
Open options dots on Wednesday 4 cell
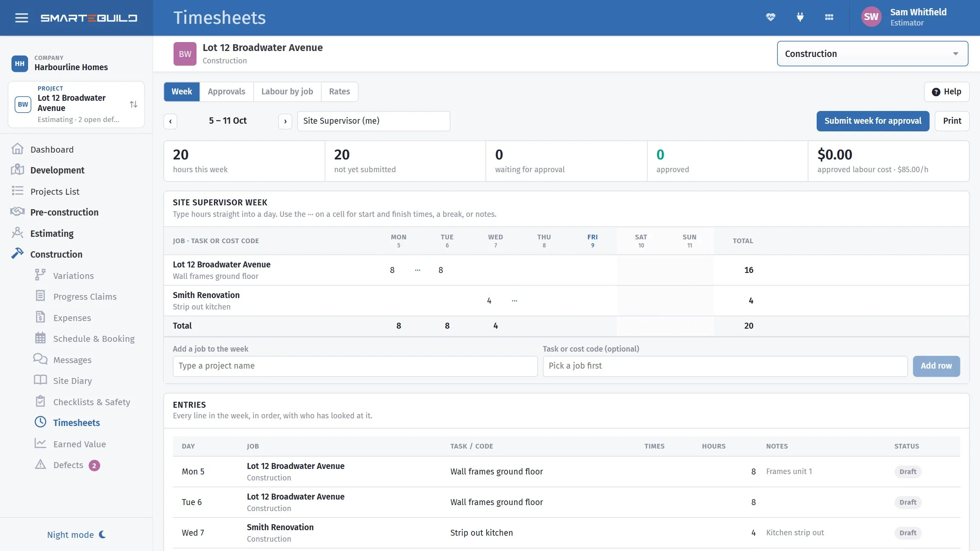(515, 301)
